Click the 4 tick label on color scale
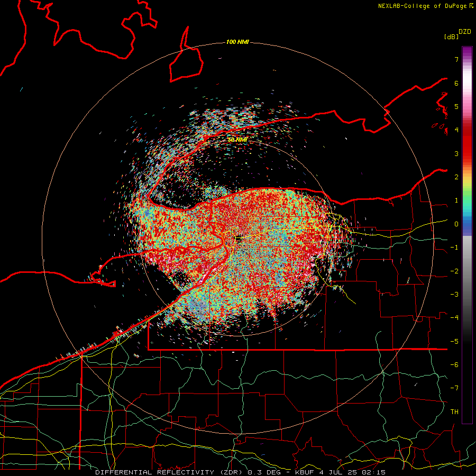The image size is (476, 476). click(x=456, y=130)
